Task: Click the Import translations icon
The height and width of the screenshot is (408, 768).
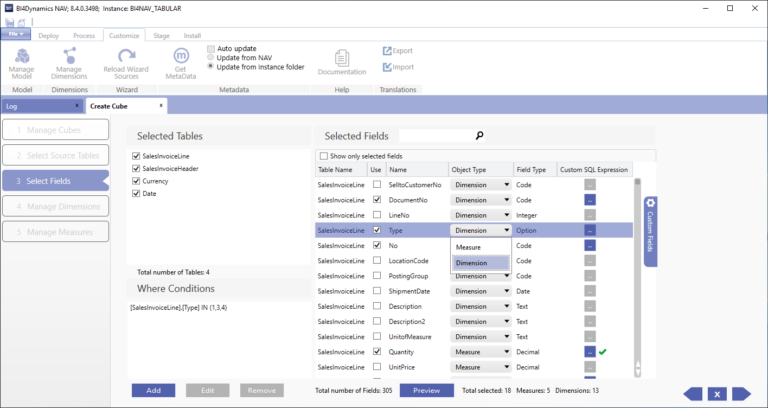Action: [388, 68]
